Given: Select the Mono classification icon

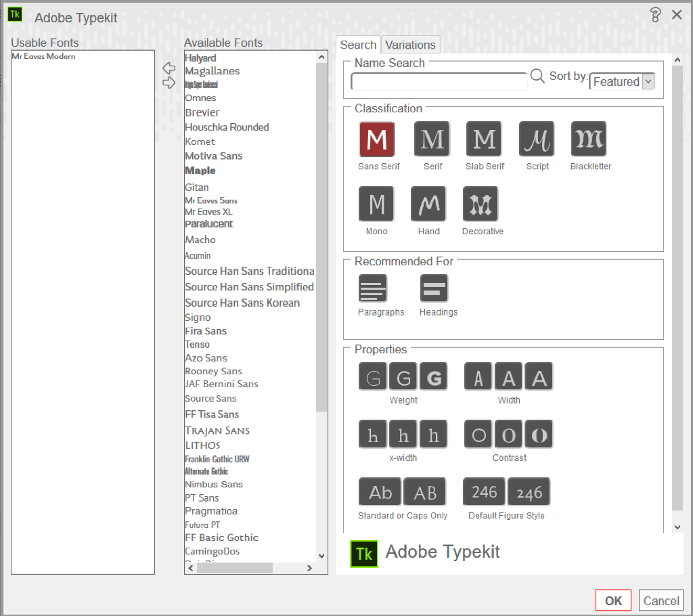Looking at the screenshot, I should (x=376, y=204).
